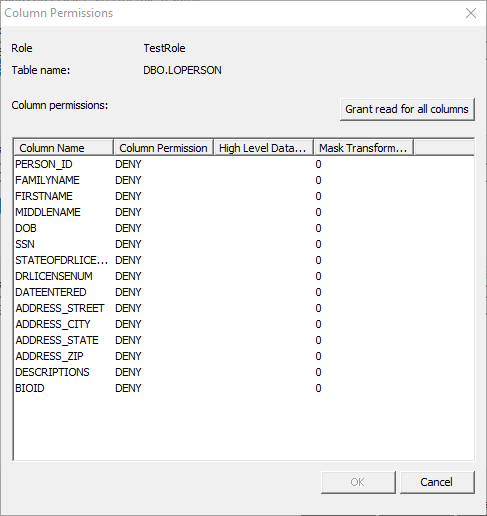Select the BIOID row

tap(244, 388)
